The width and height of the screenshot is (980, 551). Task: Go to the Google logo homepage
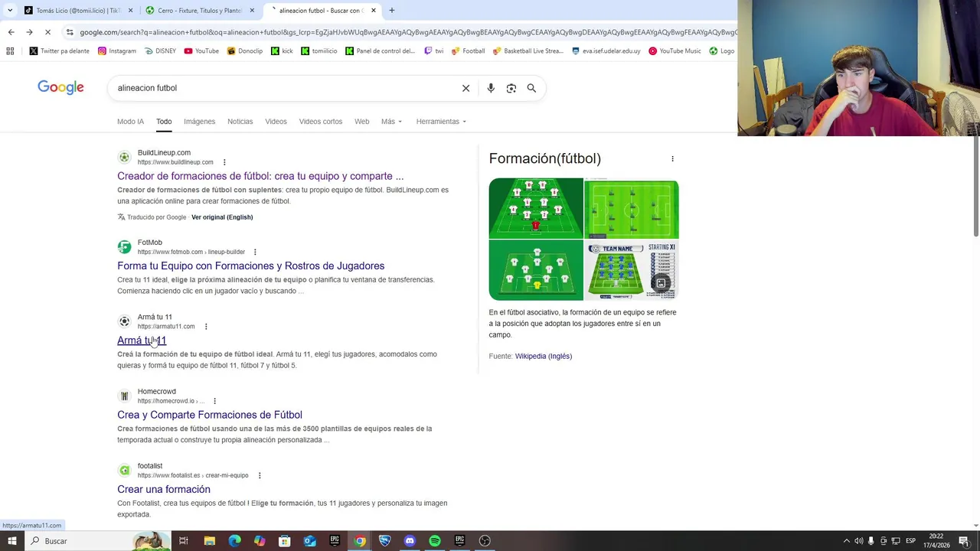[x=60, y=87]
